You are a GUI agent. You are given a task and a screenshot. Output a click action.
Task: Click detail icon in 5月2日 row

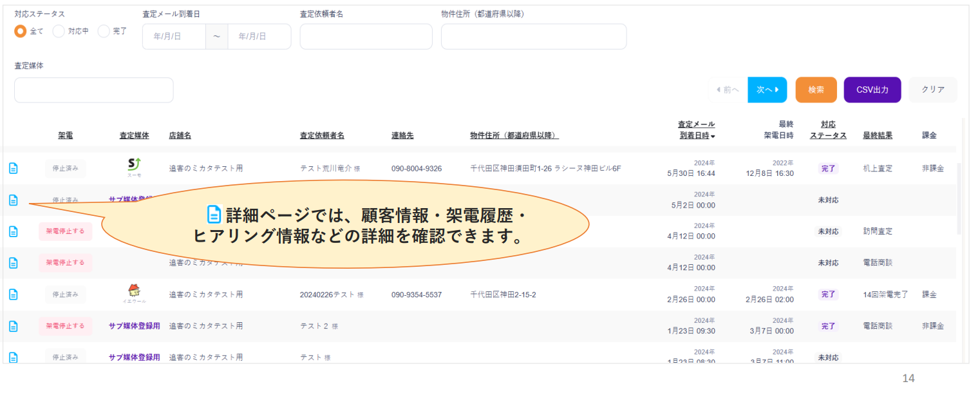coord(13,200)
